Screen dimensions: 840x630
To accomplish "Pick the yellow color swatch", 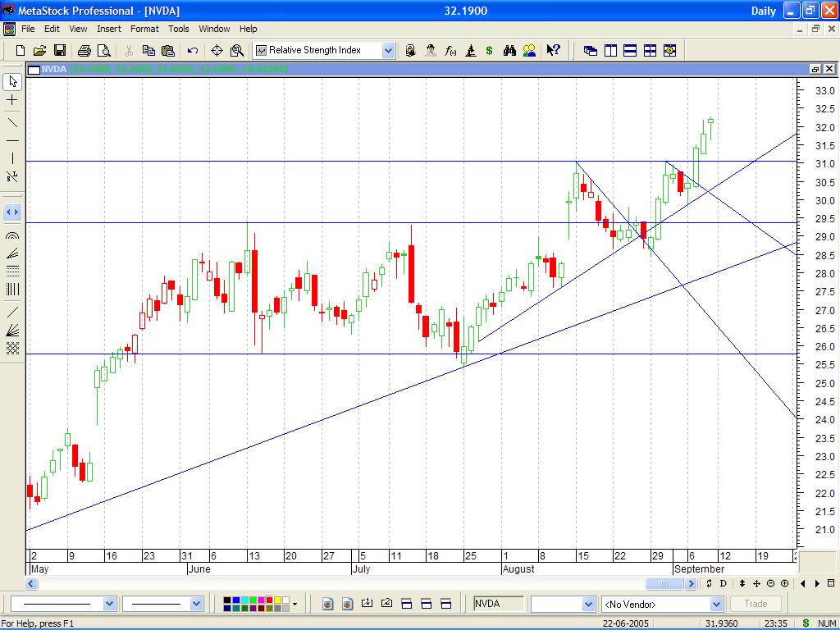I will tap(277, 600).
